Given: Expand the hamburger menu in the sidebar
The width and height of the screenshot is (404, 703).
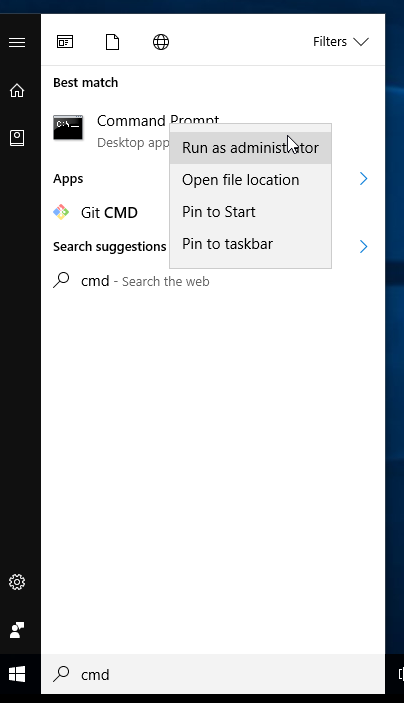Looking at the screenshot, I should coord(17,42).
